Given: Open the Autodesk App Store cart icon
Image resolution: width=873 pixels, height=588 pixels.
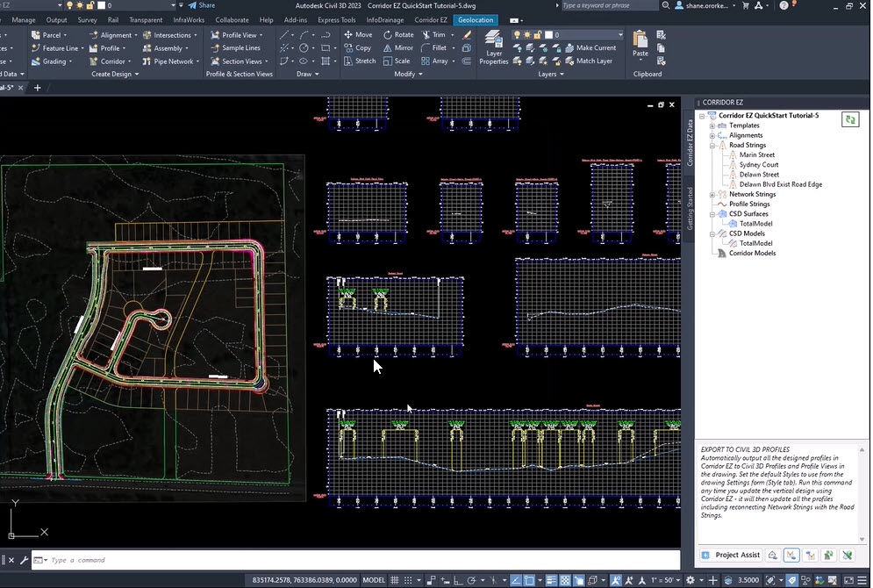Looking at the screenshot, I should (x=746, y=5).
